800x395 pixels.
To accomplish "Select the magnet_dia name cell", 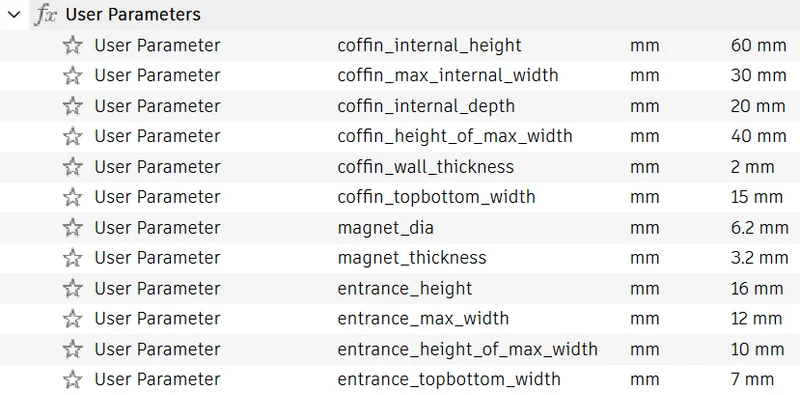I will [385, 228].
